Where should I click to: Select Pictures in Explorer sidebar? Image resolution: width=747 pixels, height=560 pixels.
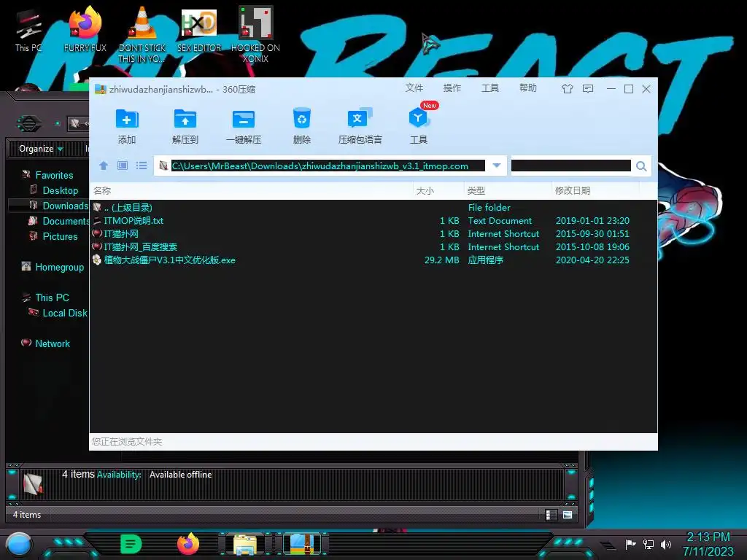coord(60,236)
